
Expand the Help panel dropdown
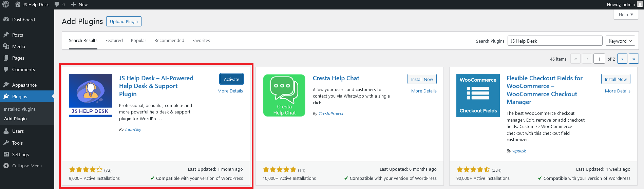[x=626, y=15]
